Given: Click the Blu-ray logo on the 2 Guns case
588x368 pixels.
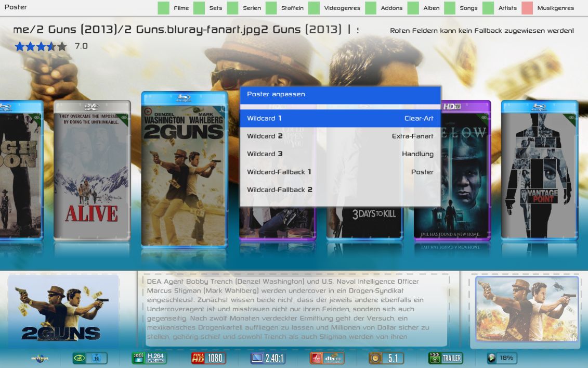Looking at the screenshot, I should [x=184, y=98].
